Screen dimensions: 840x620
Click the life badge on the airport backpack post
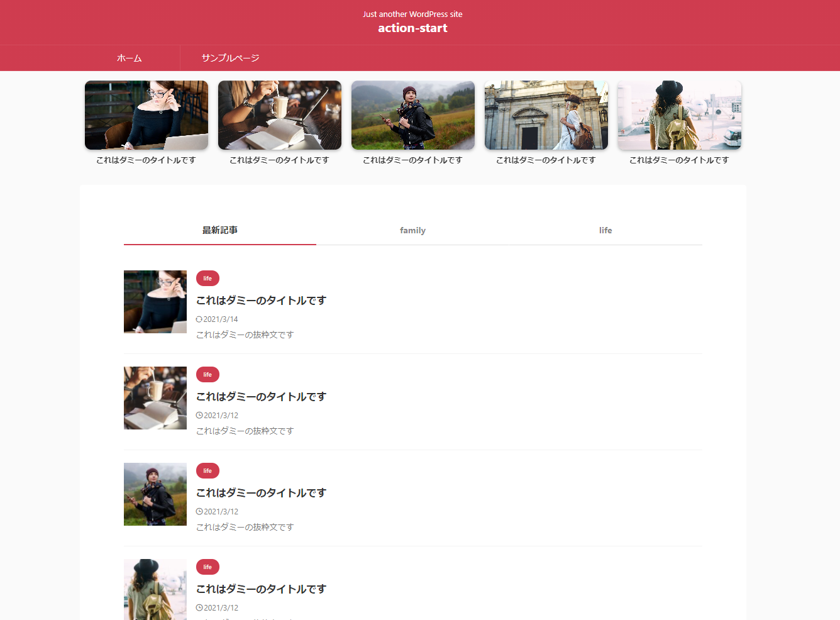coord(207,567)
